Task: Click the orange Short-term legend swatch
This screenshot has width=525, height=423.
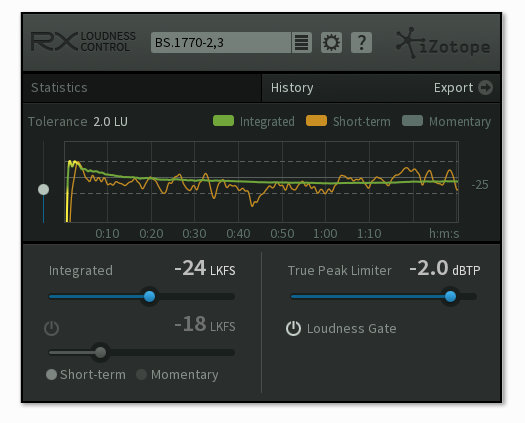Action: point(316,121)
